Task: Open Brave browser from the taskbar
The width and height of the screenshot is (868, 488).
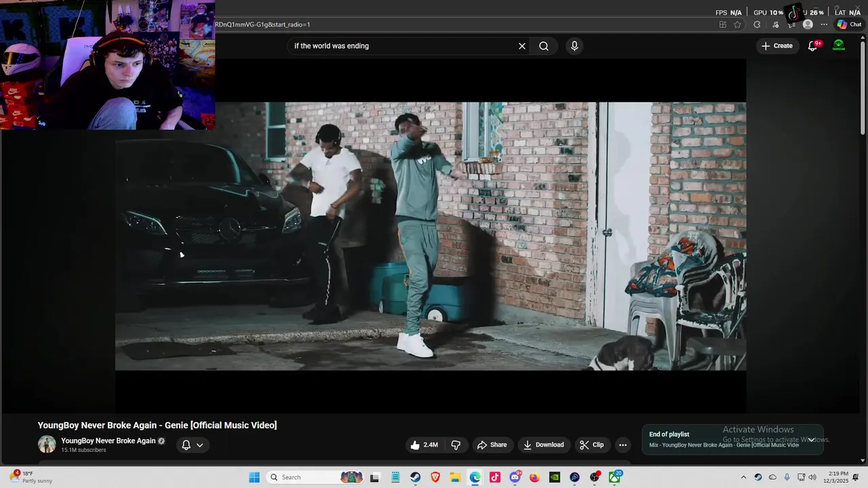Action: [x=435, y=477]
